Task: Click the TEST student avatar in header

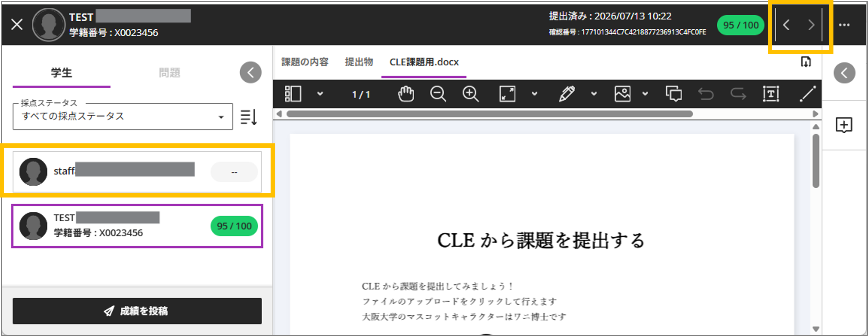Action: [x=48, y=24]
